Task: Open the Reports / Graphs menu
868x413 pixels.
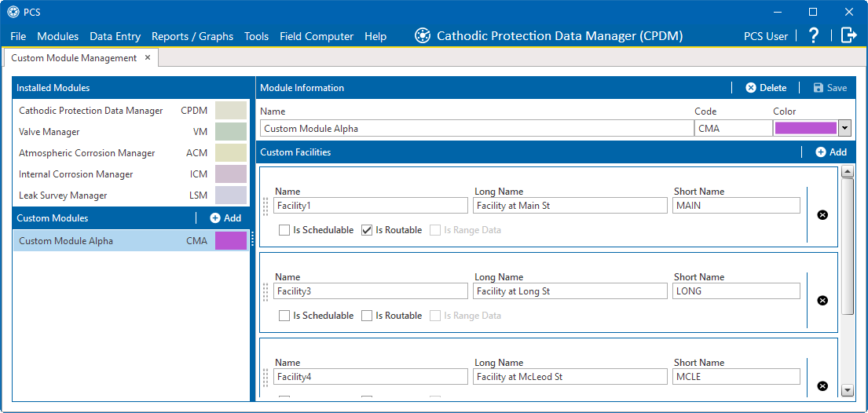Action: (x=192, y=36)
